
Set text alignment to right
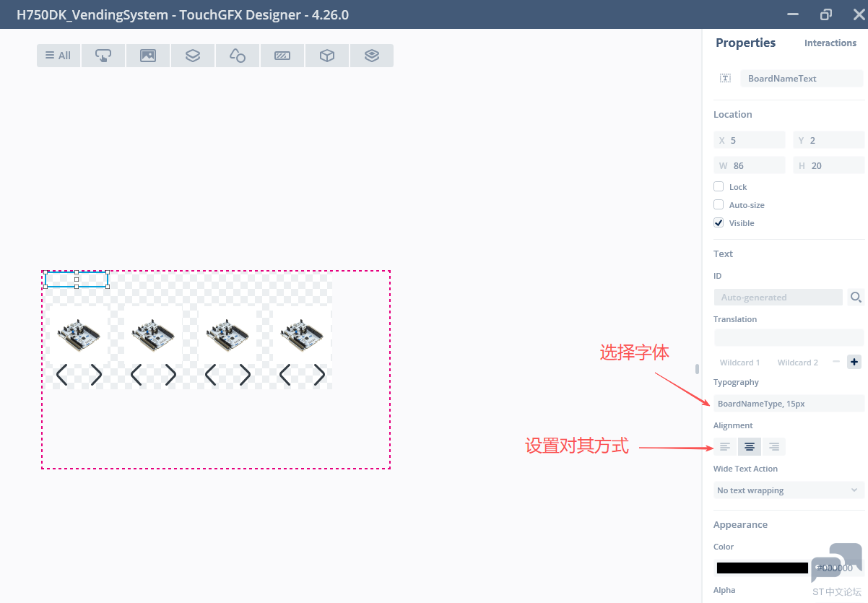[x=773, y=447]
